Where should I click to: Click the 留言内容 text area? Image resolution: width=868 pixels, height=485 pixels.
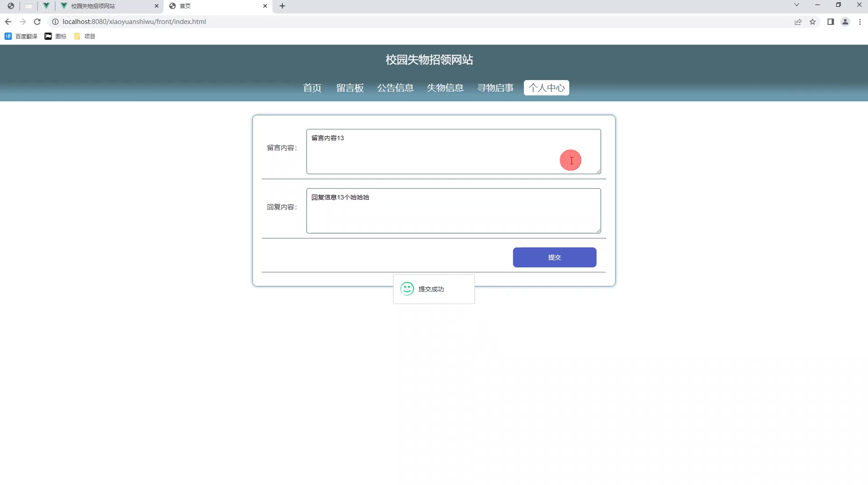coord(453,152)
